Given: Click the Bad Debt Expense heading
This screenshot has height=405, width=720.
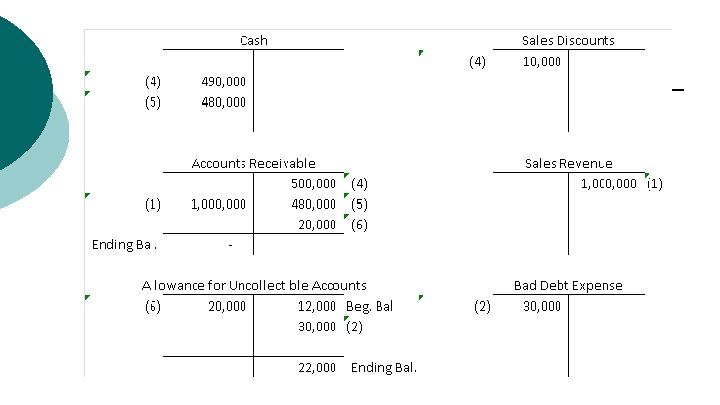Looking at the screenshot, I should 568,286.
